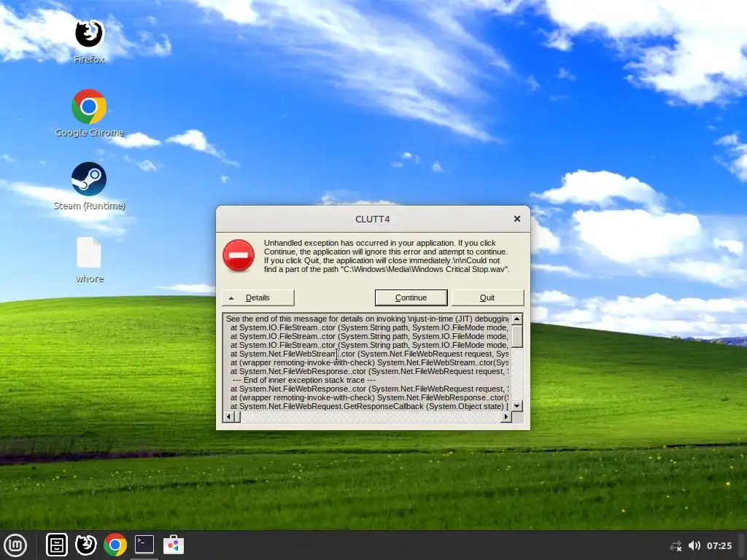Click Quit to close the application
Screen dimensions: 747x560
487,297
